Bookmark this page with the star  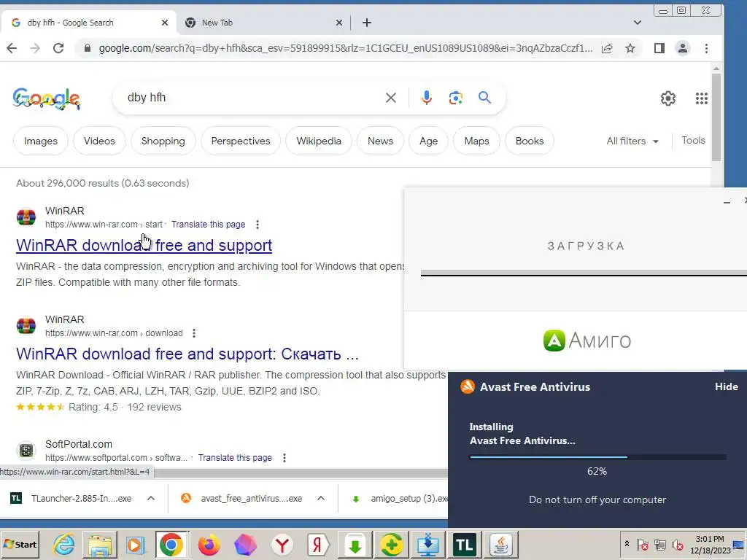tap(630, 48)
